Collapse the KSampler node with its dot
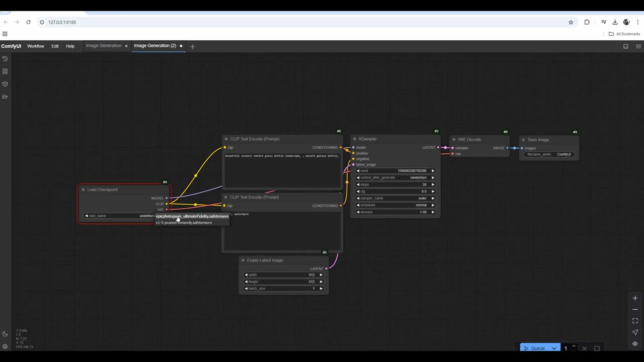Screen dimensions: 644x362 coord(355,139)
